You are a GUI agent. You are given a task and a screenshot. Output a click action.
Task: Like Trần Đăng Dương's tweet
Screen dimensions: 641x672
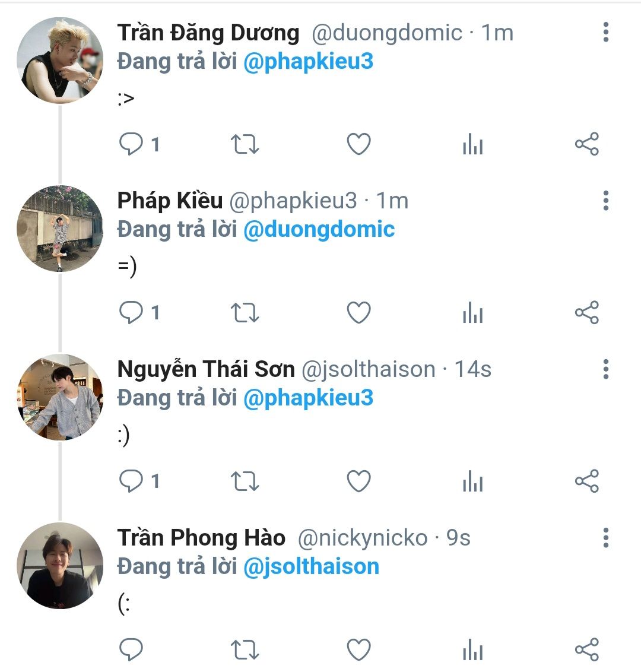point(358,144)
